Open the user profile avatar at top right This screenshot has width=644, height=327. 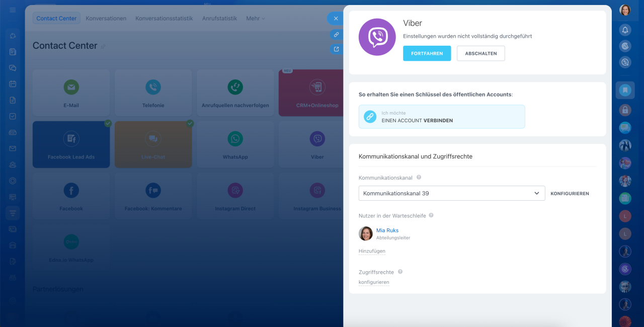(x=625, y=10)
